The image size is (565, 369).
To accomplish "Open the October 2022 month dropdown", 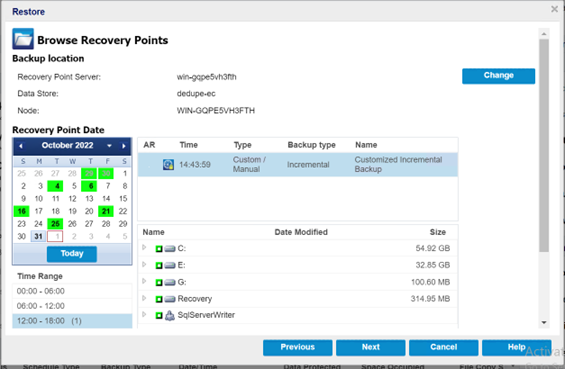I will pyautogui.click(x=109, y=146).
